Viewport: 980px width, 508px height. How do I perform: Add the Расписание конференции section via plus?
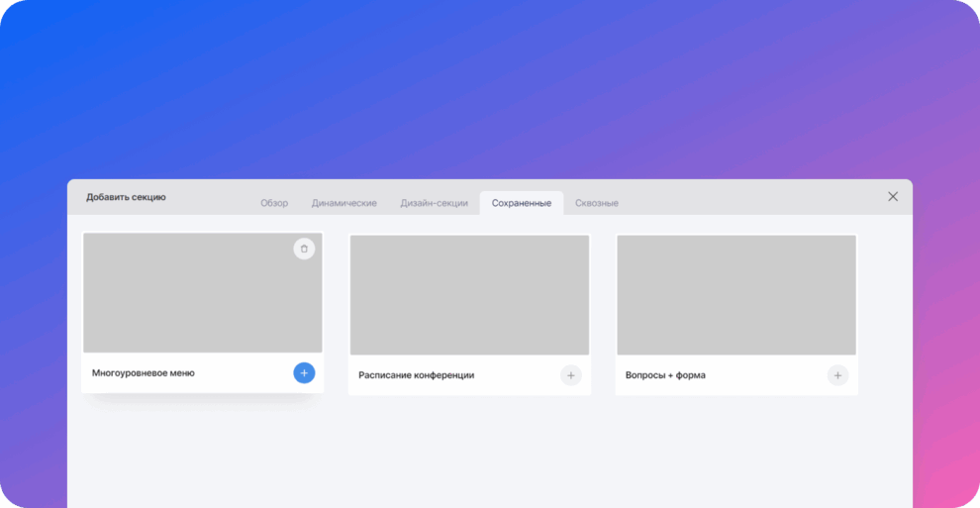[x=570, y=375]
